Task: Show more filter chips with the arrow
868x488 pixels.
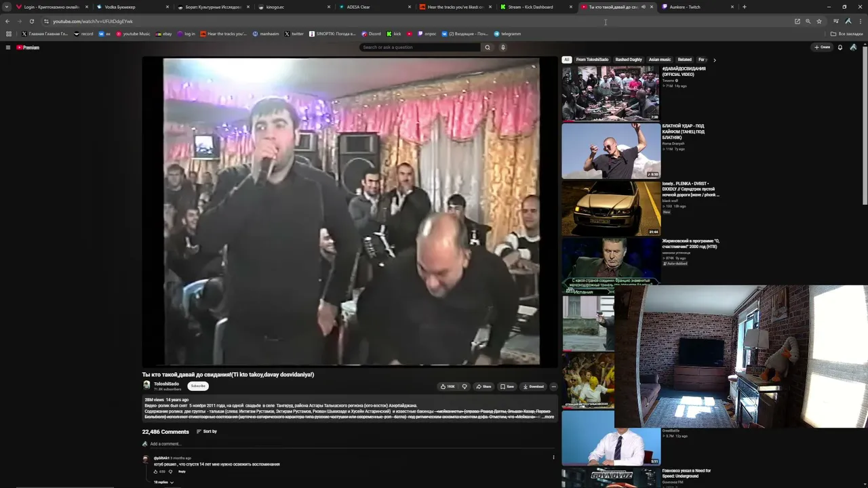Action: (x=714, y=60)
